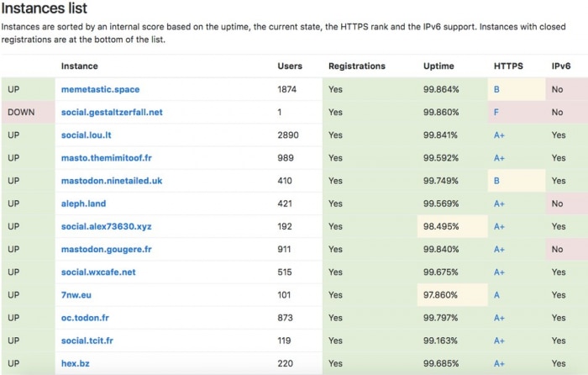Click the B HTTPS grade for mastodon.ninetailed.uk
The height and width of the screenshot is (375, 588).
[496, 181]
